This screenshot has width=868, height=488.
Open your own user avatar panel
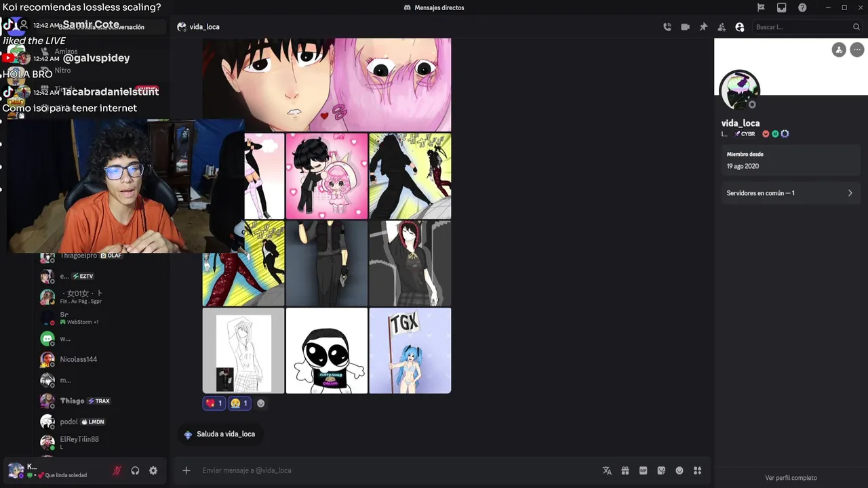pos(16,470)
